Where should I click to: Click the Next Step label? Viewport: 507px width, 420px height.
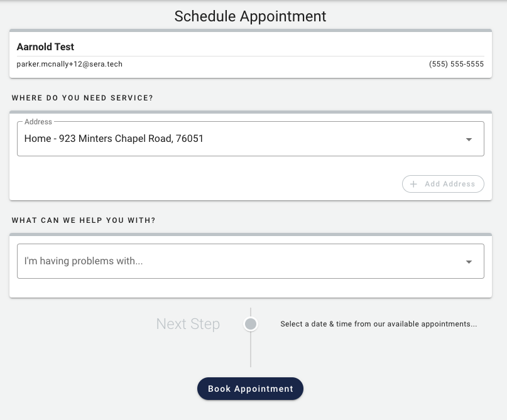point(188,324)
